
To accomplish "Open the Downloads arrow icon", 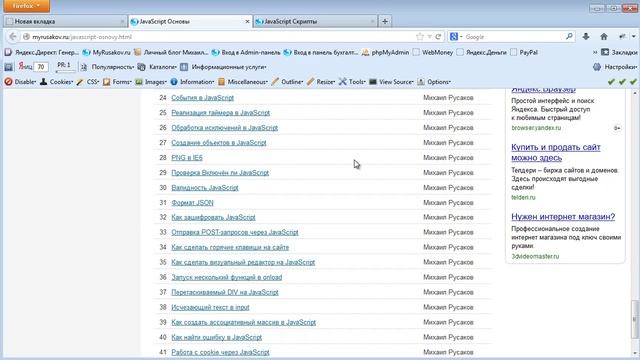I will 586,37.
